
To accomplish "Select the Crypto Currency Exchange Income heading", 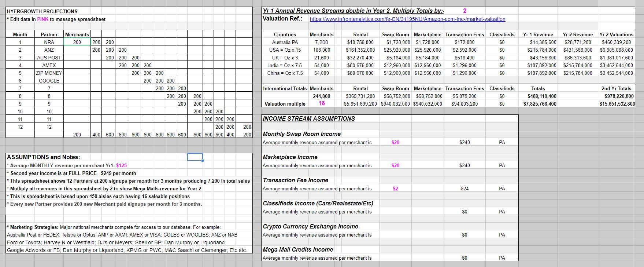I will [310, 227].
